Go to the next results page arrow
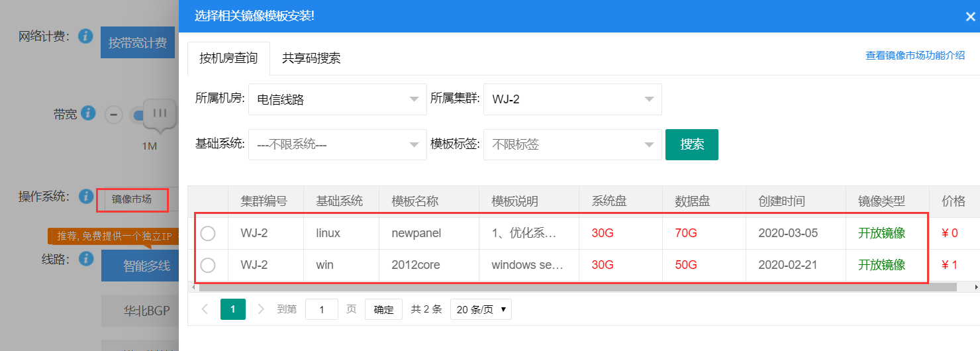 coord(261,309)
